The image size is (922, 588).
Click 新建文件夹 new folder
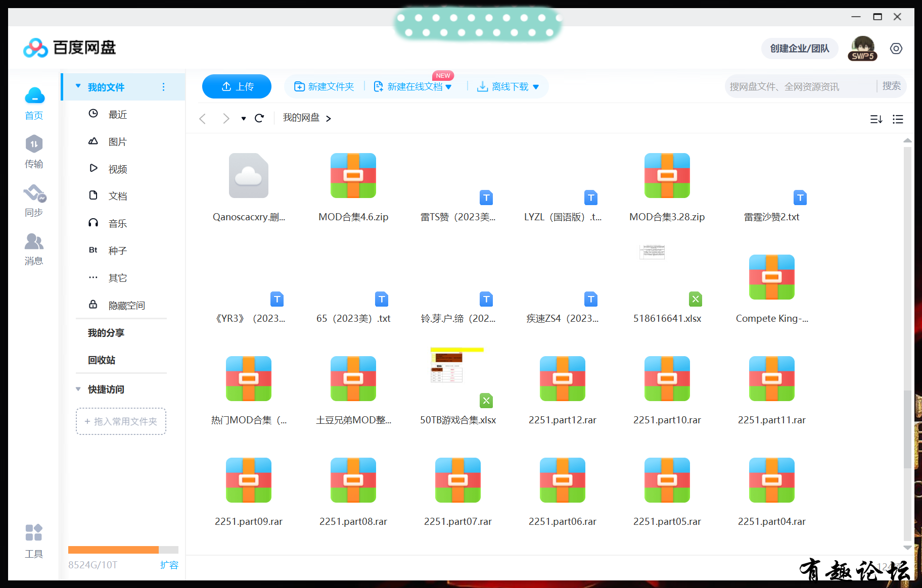pos(324,87)
